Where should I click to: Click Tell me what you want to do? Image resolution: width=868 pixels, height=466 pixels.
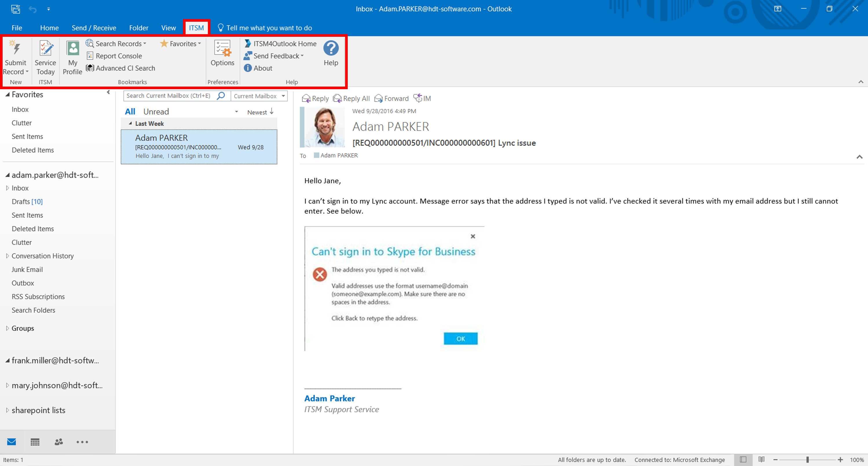point(265,28)
